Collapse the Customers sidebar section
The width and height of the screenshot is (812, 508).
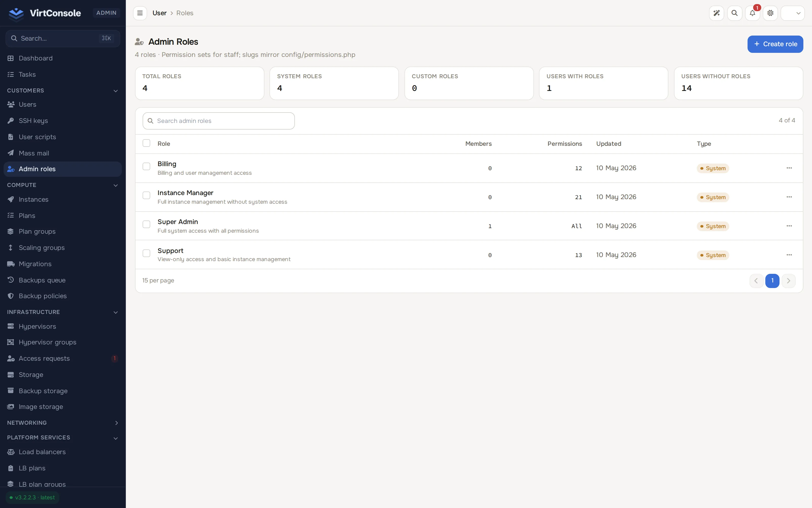click(63, 90)
